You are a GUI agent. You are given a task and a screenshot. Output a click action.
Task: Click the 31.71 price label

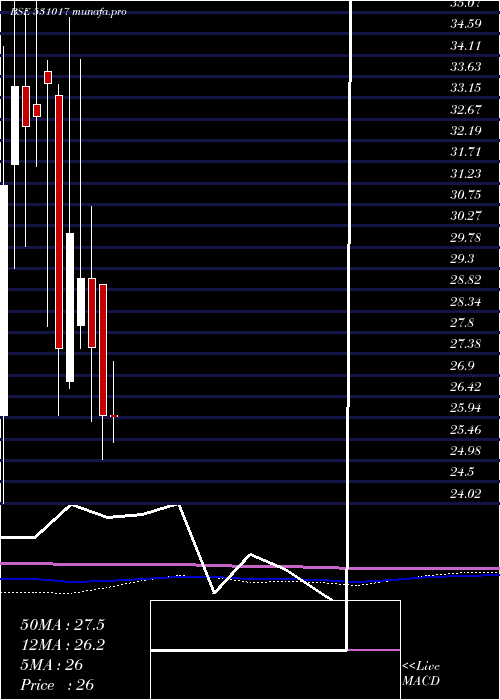tap(466, 152)
